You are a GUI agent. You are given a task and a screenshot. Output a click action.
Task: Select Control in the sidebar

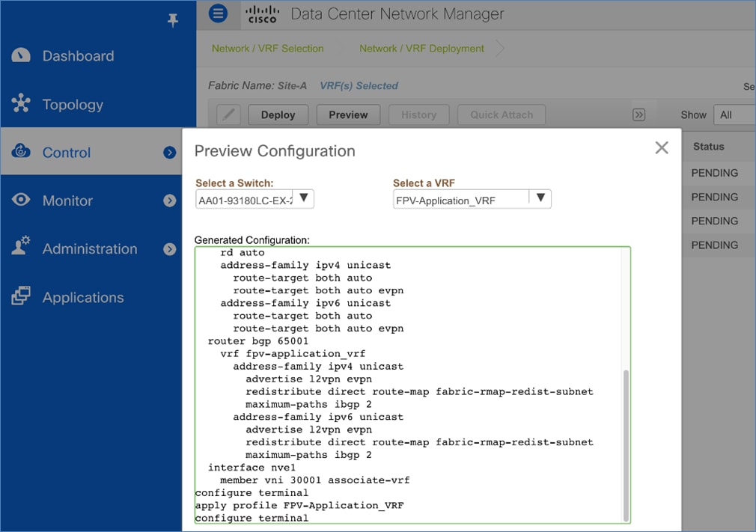coord(67,153)
